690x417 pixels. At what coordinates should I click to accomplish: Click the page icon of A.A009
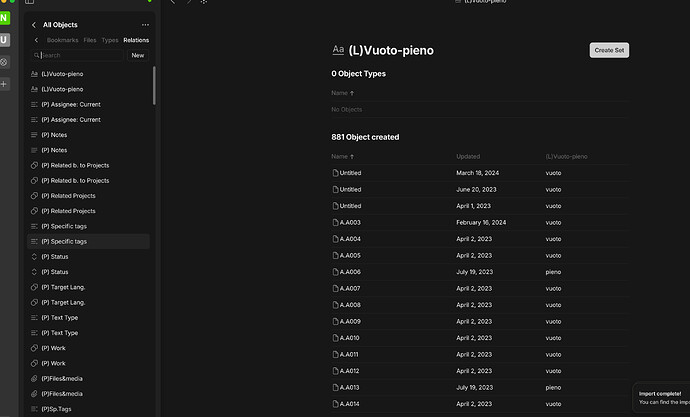pos(335,322)
